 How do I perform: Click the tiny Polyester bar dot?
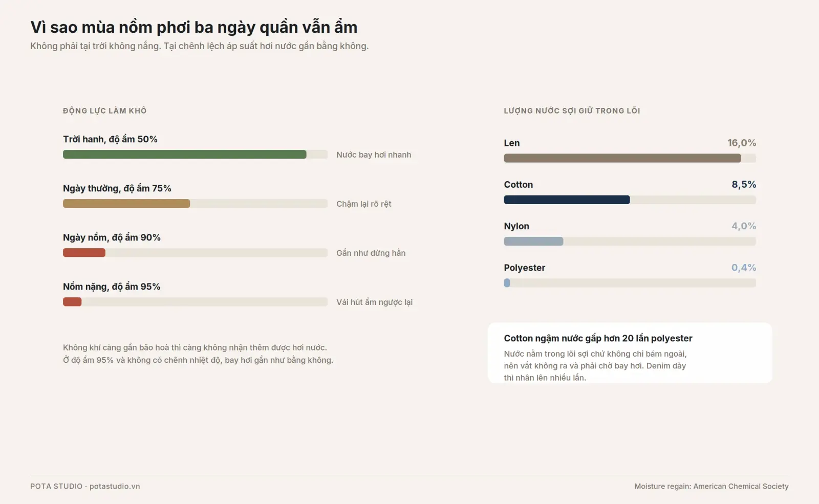click(507, 283)
